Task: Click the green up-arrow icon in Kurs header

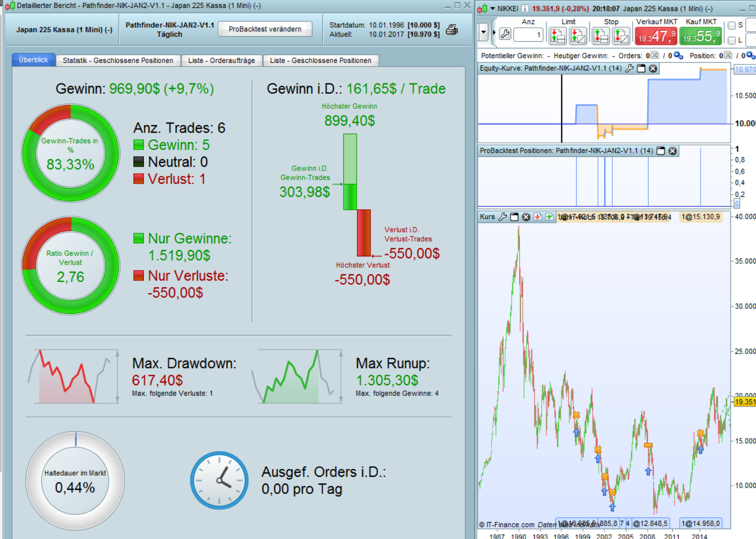Action: click(549, 217)
